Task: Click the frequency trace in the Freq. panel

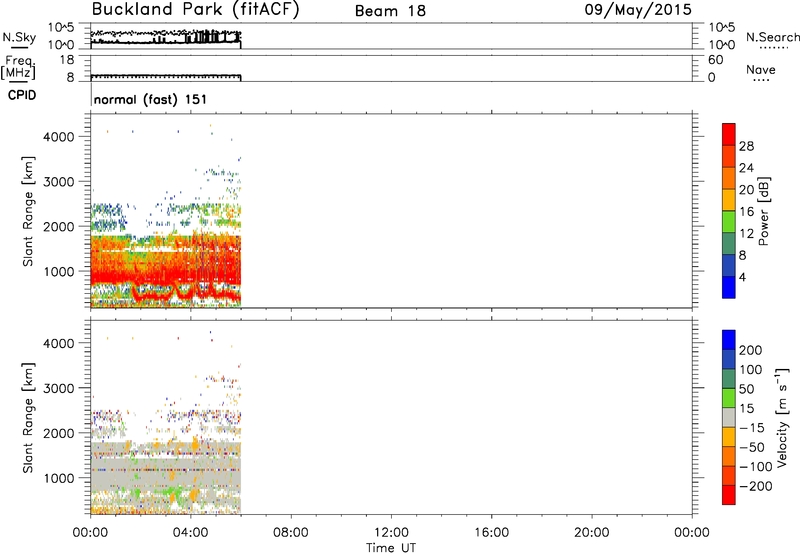Action: pyautogui.click(x=166, y=77)
